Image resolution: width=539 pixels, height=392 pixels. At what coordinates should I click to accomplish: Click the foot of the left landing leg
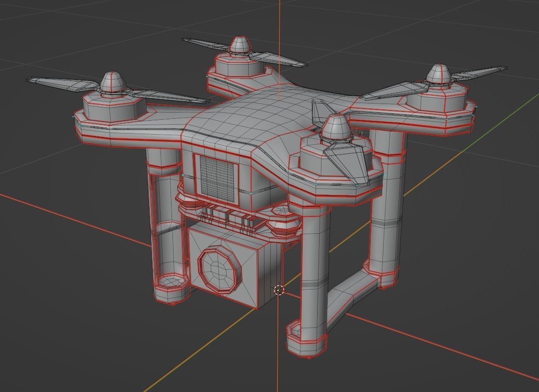[x=171, y=288]
